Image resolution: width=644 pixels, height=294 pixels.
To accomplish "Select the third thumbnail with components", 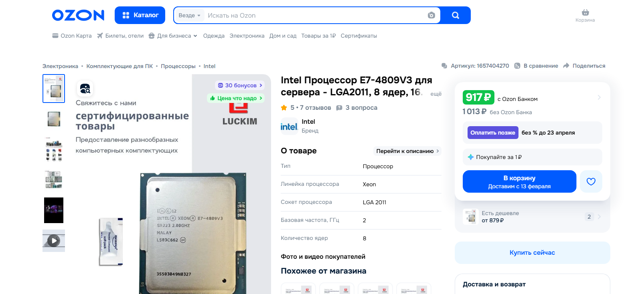I will 54,149.
